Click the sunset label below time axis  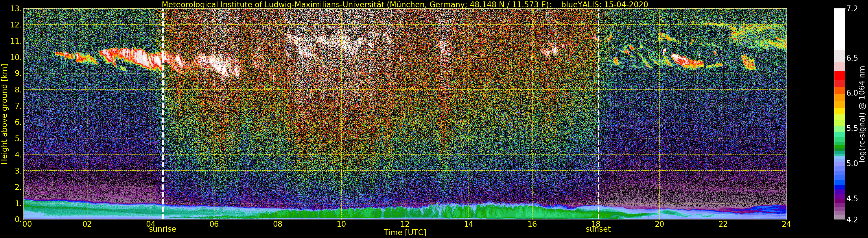[x=598, y=229]
